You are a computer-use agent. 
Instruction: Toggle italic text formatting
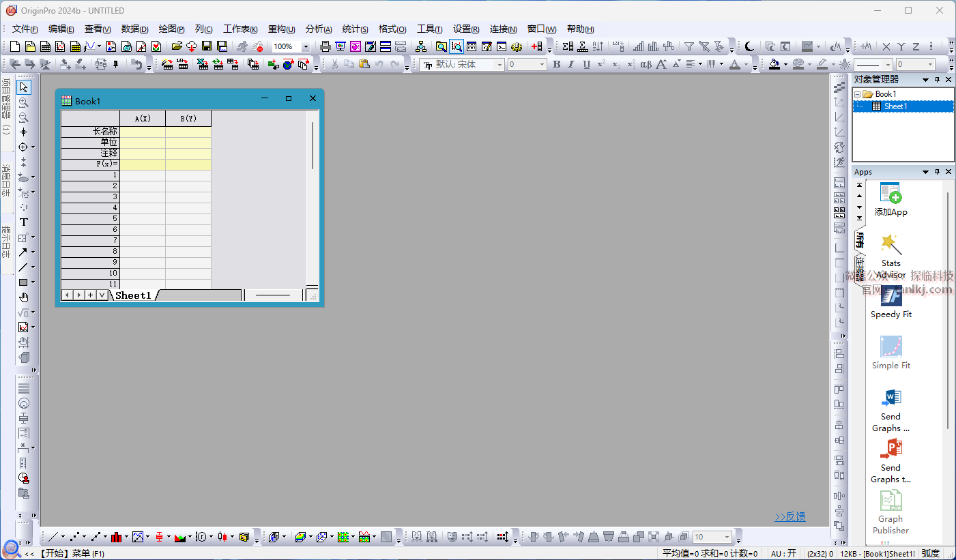click(x=571, y=64)
